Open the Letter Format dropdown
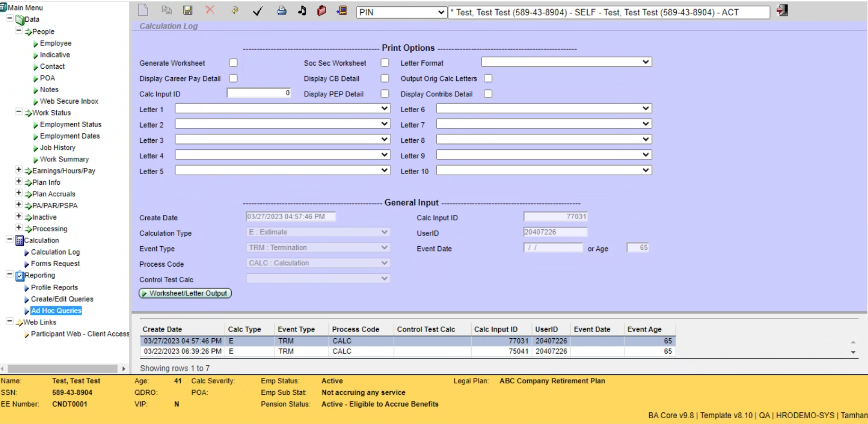Image resolution: width=868 pixels, height=424 pixels. click(566, 62)
